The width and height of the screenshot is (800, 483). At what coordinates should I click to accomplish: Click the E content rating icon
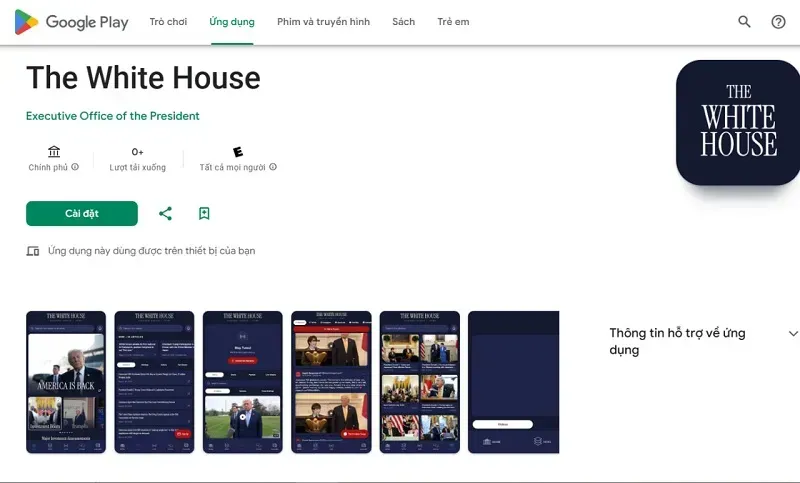click(x=238, y=151)
